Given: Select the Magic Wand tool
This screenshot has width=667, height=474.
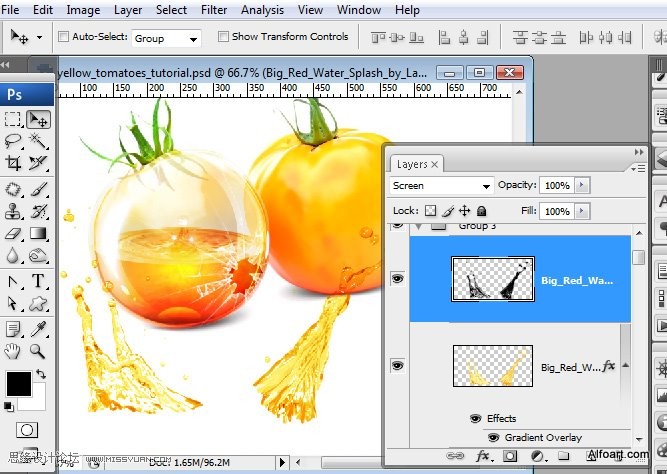Looking at the screenshot, I should (x=38, y=140).
